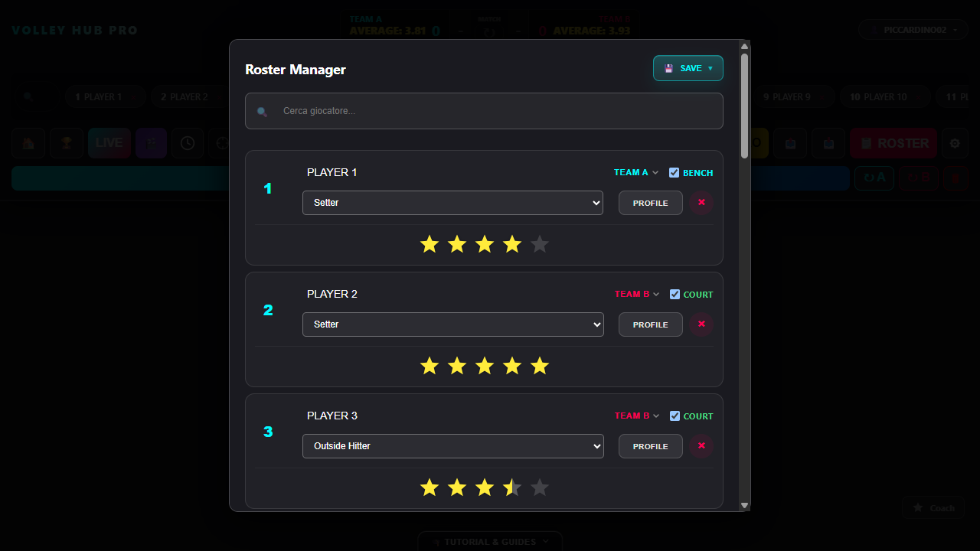Click the trophy icon in the main toolbar
980x551 pixels.
67,143
